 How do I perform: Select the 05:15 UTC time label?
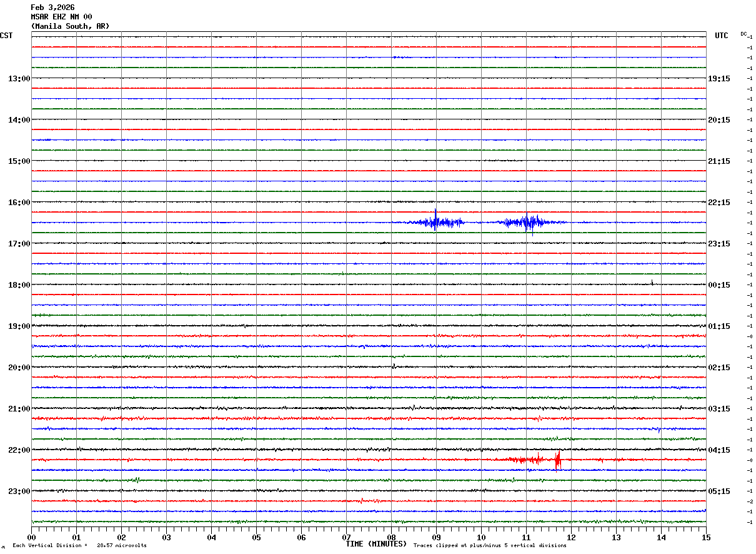719,491
